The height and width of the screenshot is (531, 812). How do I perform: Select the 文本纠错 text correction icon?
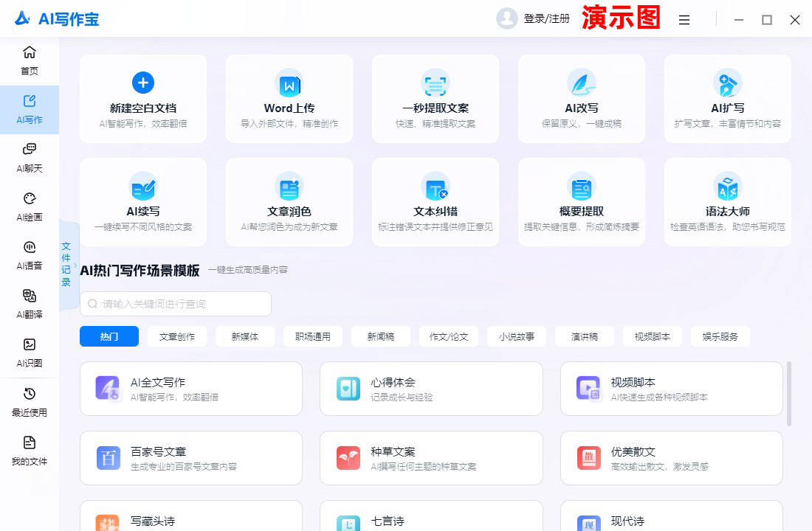(x=435, y=187)
